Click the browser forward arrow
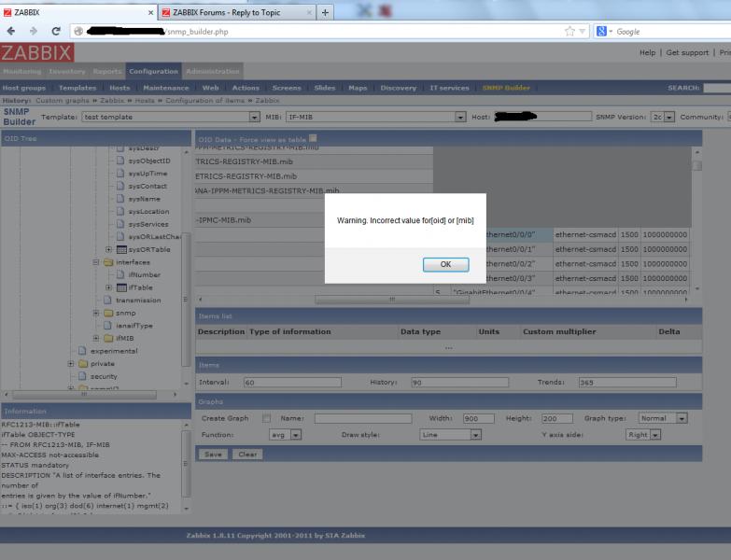Viewport: 731px width, 560px height. [33, 31]
